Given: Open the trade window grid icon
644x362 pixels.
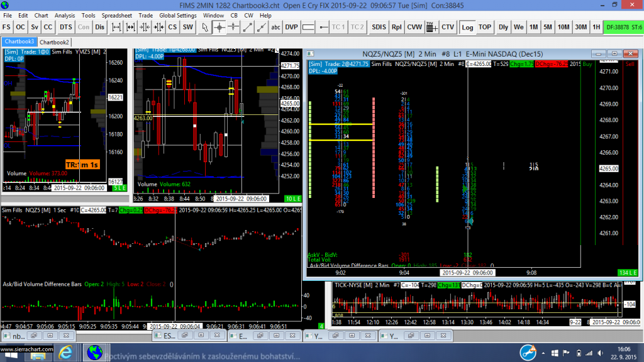Looking at the screenshot, I should point(431,27).
